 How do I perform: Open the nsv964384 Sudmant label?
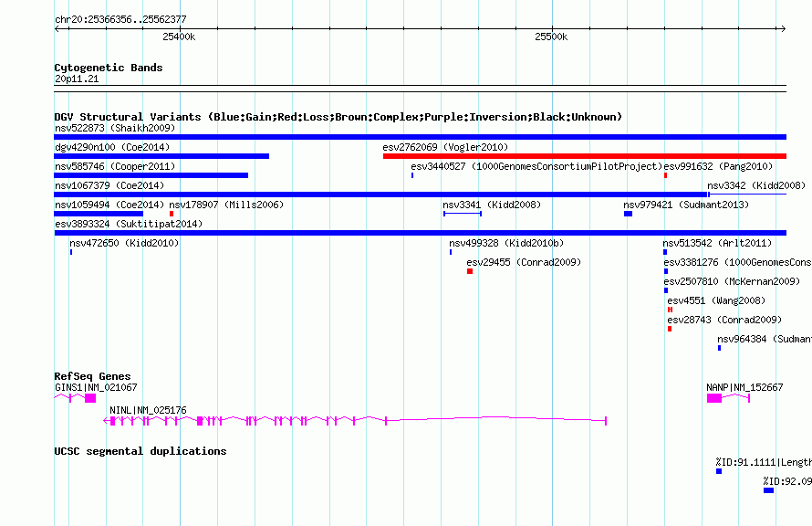tap(765, 339)
